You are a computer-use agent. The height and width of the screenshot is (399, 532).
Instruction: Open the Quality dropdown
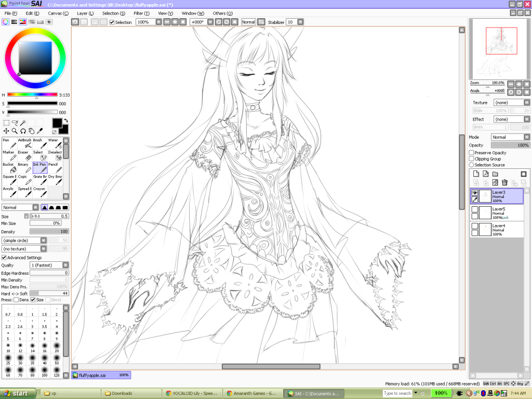click(65, 265)
